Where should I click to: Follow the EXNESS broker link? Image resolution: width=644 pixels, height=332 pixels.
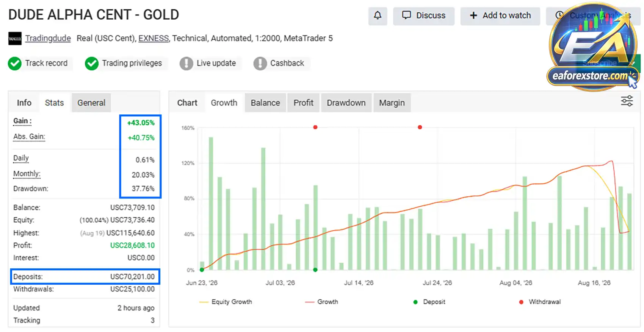coord(154,38)
